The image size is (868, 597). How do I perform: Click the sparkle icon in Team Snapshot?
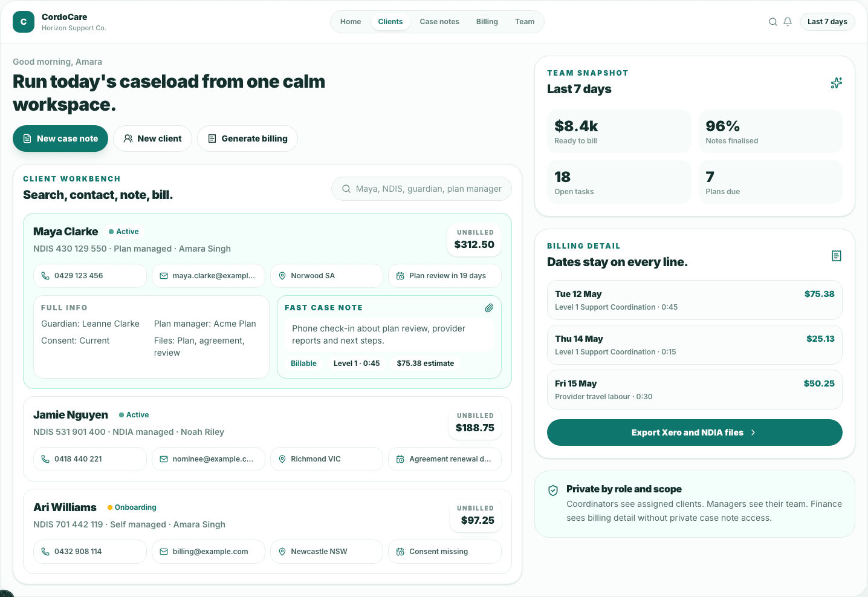pyautogui.click(x=837, y=83)
